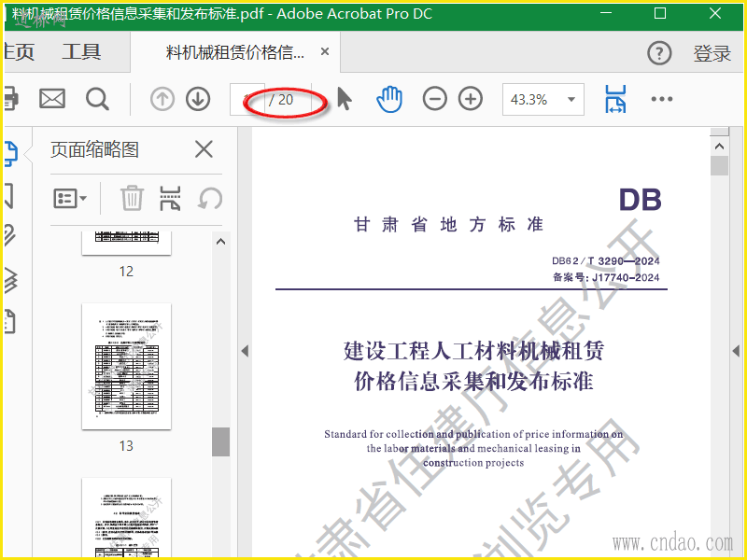This screenshot has width=747, height=560.
Task: Select the thumbnail below page 13
Action: (x=126, y=517)
